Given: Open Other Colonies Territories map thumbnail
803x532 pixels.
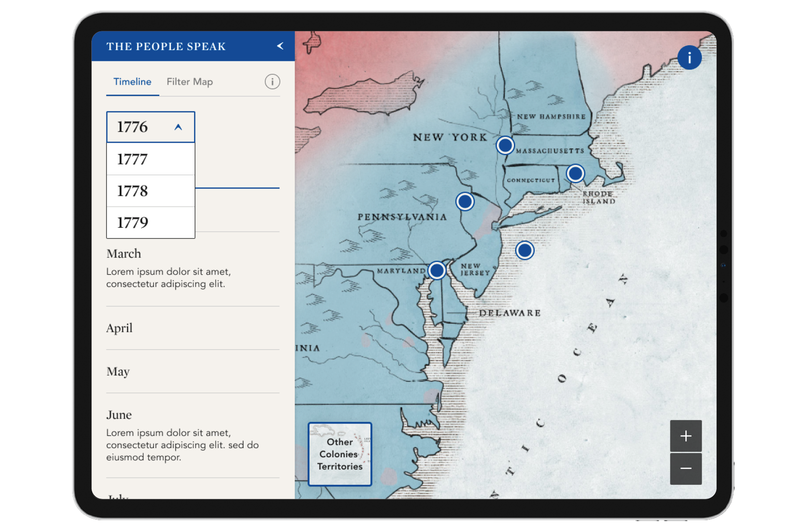Looking at the screenshot, I should [x=340, y=454].
